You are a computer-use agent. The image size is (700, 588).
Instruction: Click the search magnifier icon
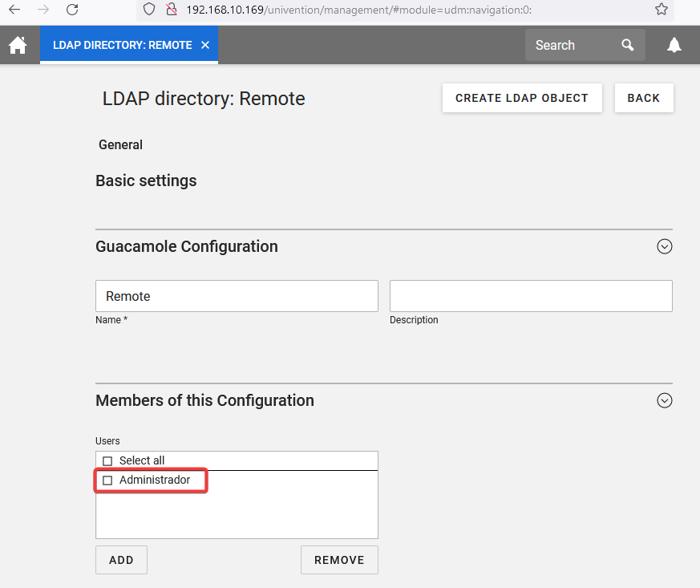click(x=628, y=46)
